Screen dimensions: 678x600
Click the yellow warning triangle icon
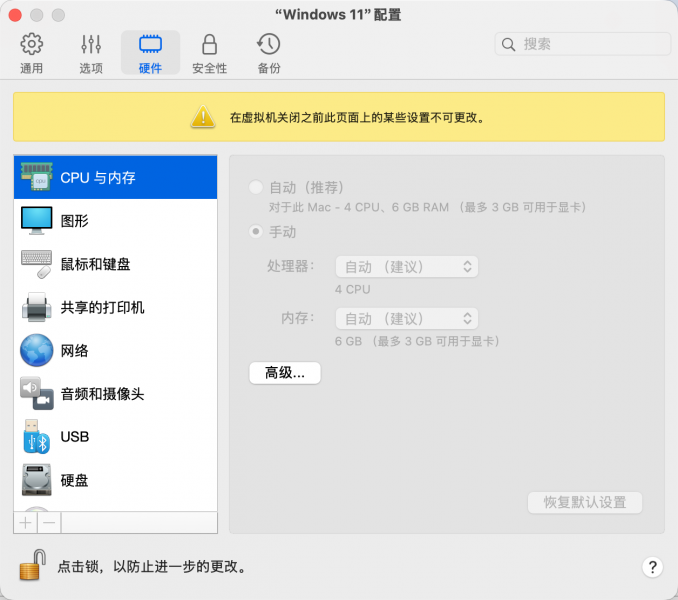203,117
